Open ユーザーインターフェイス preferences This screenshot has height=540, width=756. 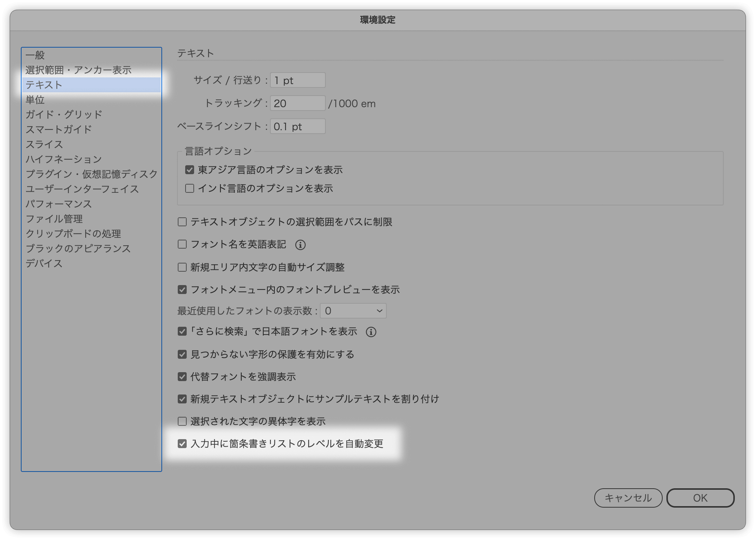82,189
